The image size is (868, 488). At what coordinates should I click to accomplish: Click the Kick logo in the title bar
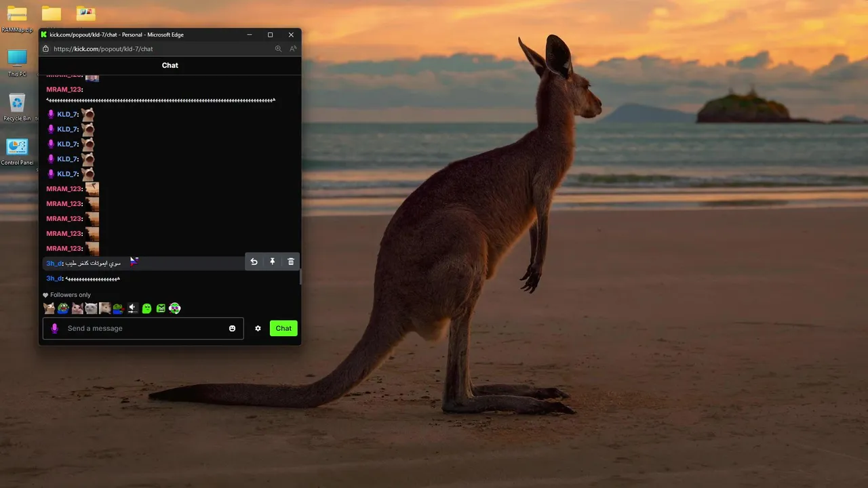44,35
